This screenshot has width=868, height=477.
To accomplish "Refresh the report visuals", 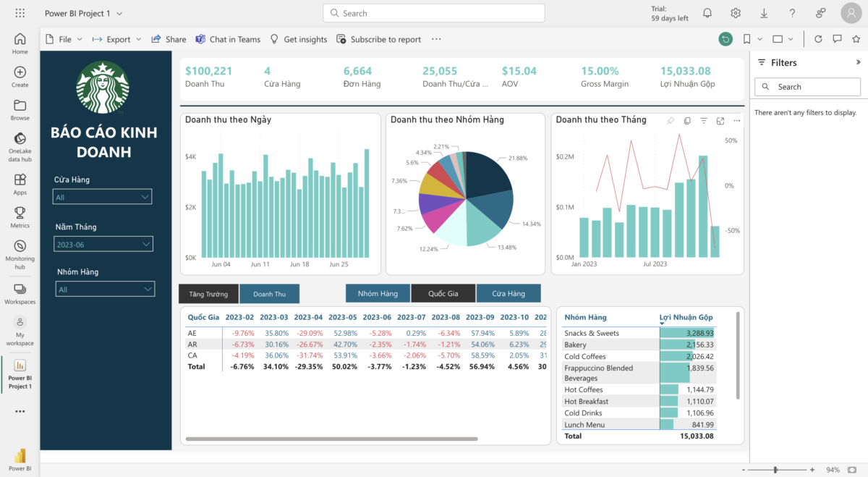I will point(817,39).
